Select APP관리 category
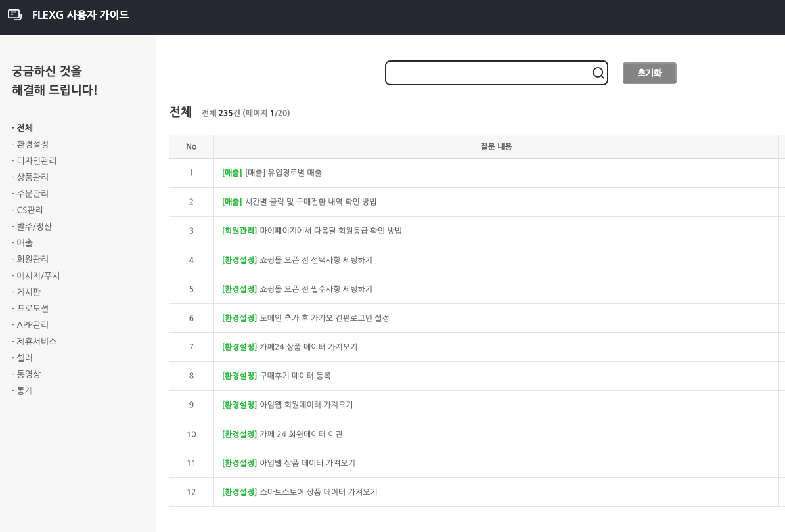Screen dimensions: 785x532 tap(33, 325)
